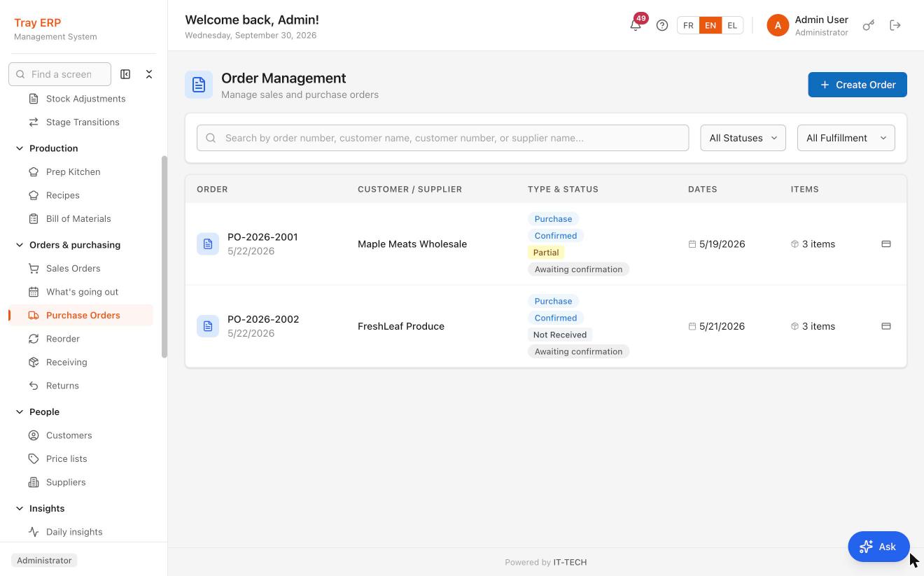Open the All Statuses dropdown
Viewport: 924px width, 576px height.
743,138
